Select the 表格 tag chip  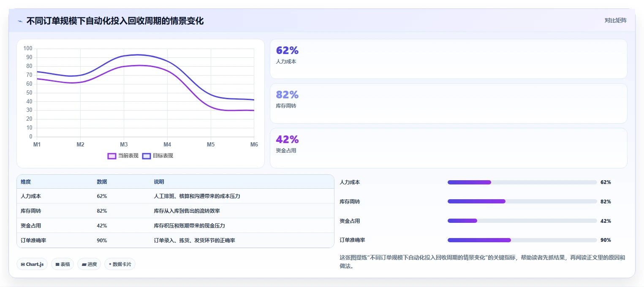(x=62, y=264)
